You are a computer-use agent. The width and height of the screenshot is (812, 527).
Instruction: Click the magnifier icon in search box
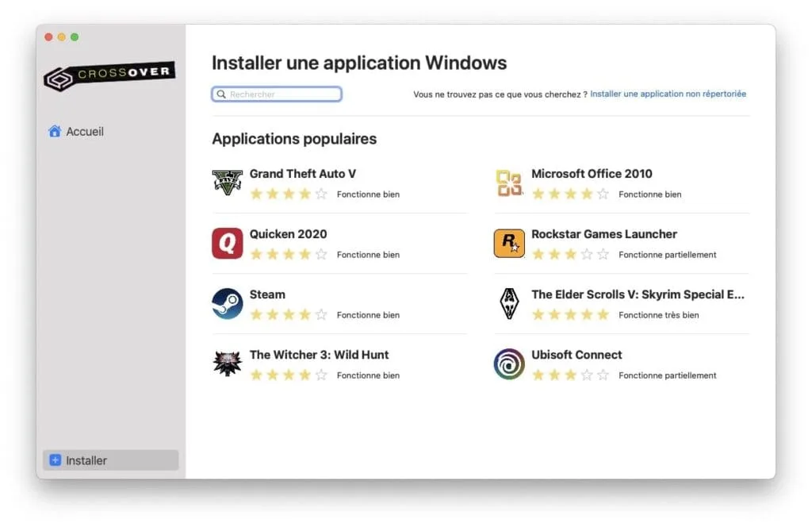coord(221,94)
